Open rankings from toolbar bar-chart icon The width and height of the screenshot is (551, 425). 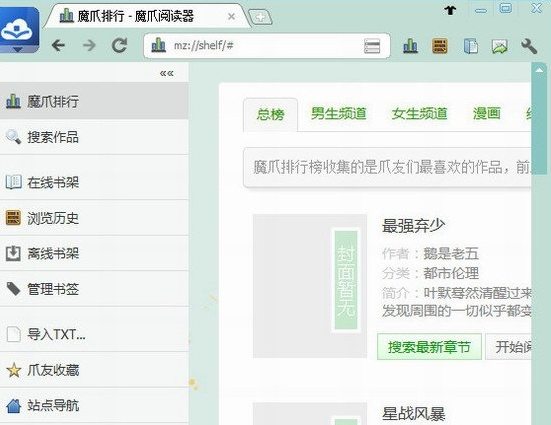pyautogui.click(x=410, y=46)
